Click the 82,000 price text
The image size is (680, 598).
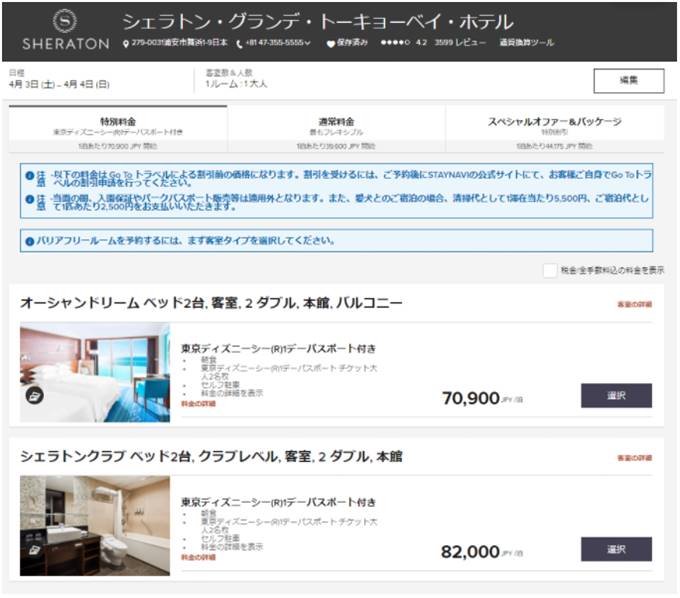(470, 552)
